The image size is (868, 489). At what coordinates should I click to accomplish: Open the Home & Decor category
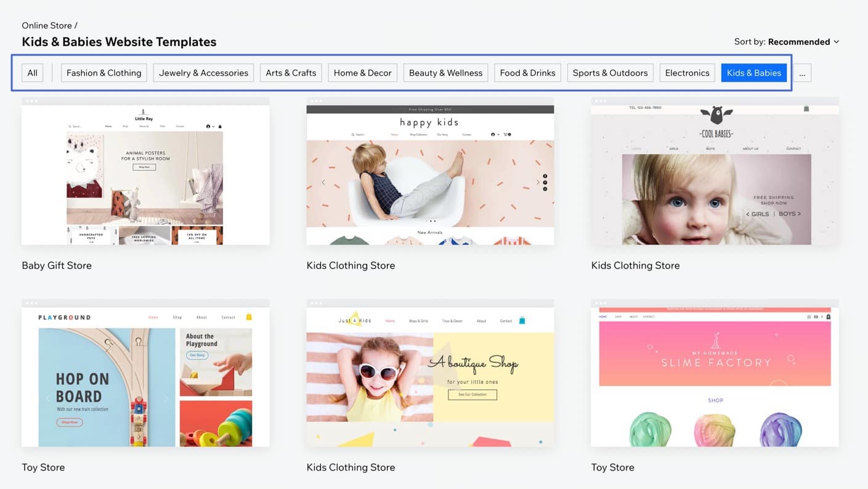click(x=362, y=73)
